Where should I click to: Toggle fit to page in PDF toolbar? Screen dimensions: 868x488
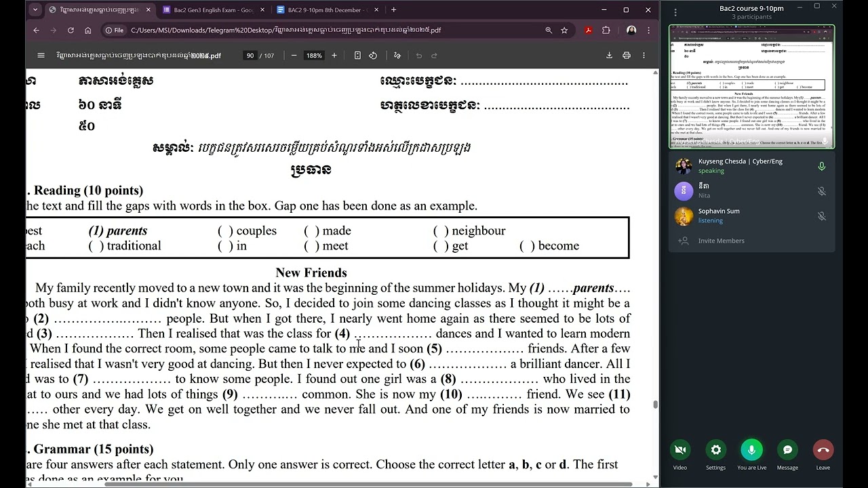[x=357, y=56]
